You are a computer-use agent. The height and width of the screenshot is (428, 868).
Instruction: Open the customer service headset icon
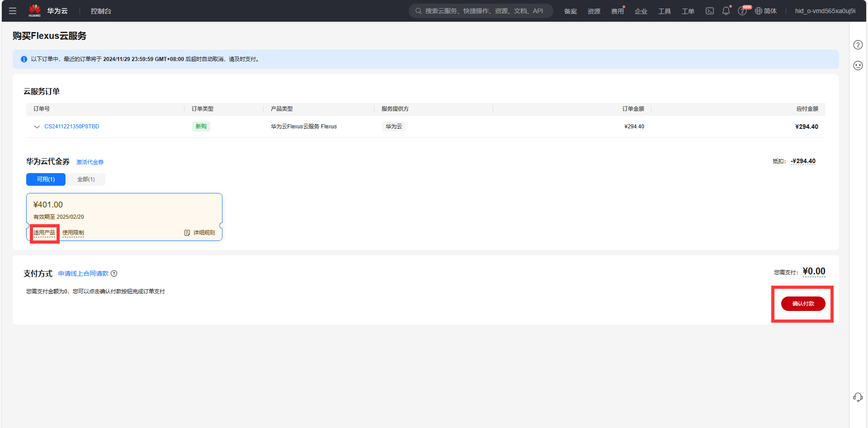click(858, 397)
